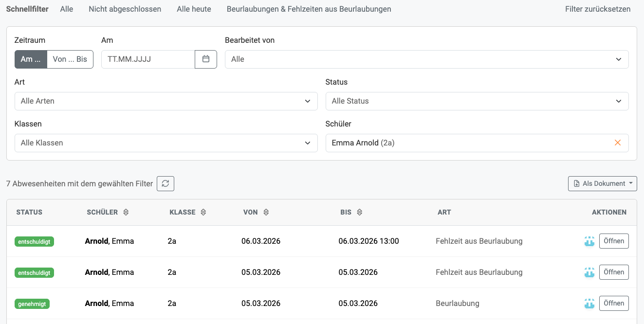
Task: Open the 'Als Dokument' export menu
Action: pyautogui.click(x=602, y=183)
